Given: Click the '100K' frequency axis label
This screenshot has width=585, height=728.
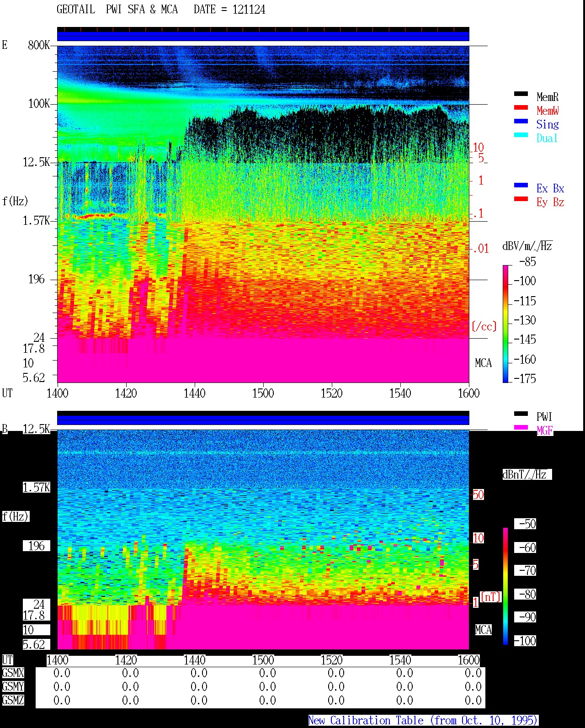Looking at the screenshot, I should click(x=39, y=103).
